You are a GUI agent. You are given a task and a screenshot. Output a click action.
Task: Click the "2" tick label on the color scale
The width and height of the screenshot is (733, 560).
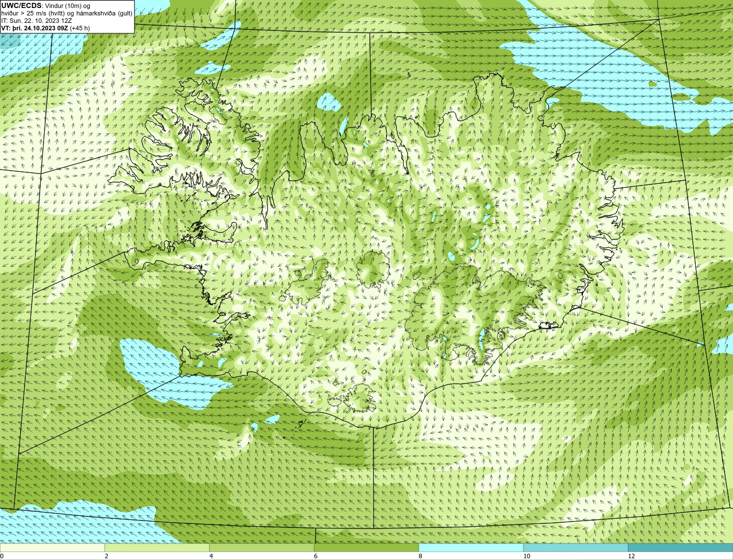(x=107, y=556)
